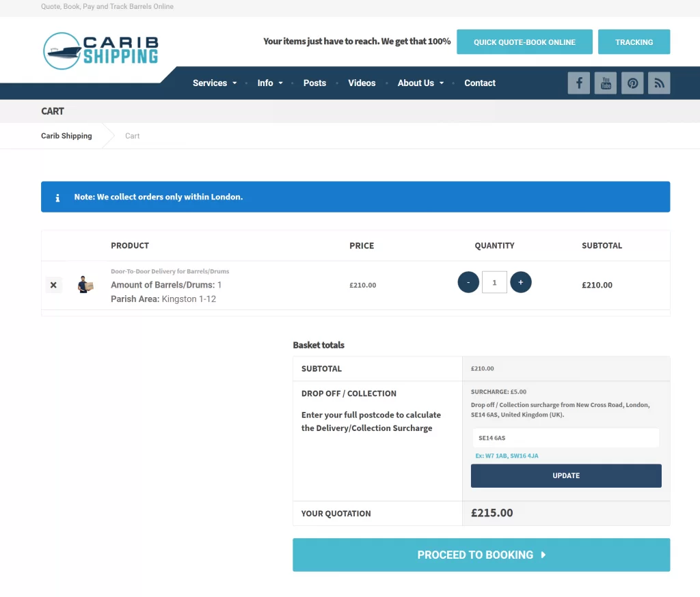The height and width of the screenshot is (597, 700).
Task: Click the Facebook icon in header
Action: pos(578,83)
